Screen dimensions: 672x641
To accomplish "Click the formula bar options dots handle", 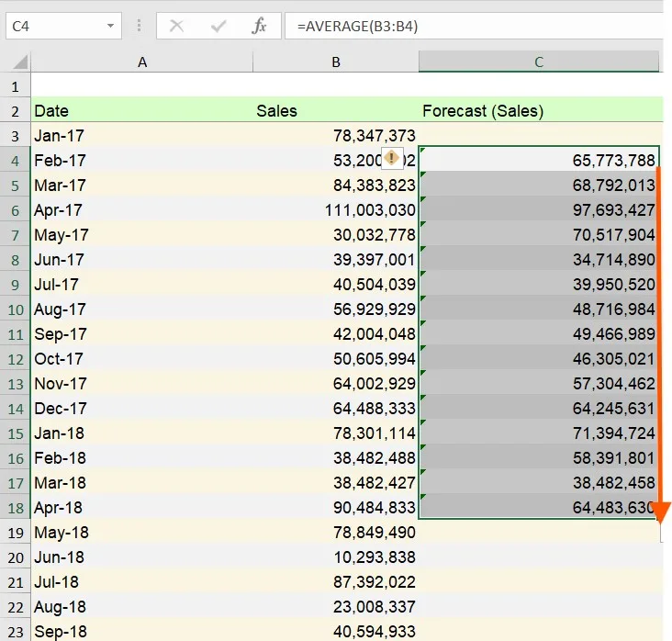I will pos(139,26).
